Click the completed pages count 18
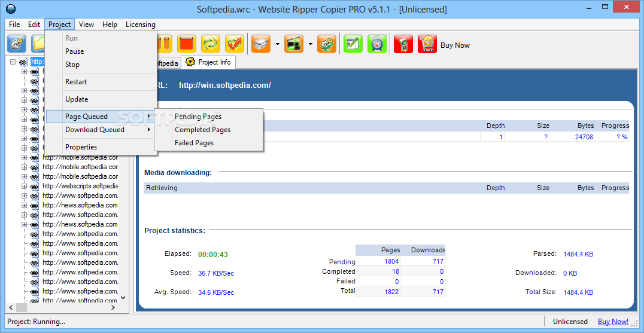Screen dimensions: 644x333 (395, 271)
